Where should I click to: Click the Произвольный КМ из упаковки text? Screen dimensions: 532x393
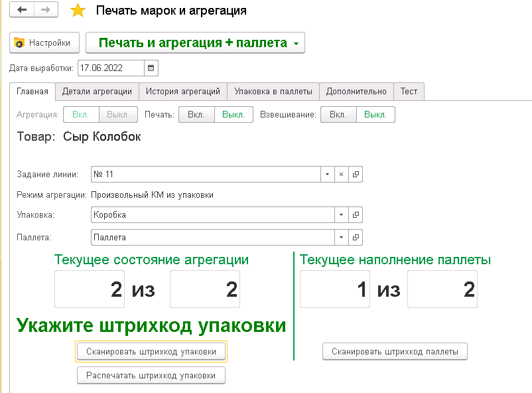pos(152,195)
